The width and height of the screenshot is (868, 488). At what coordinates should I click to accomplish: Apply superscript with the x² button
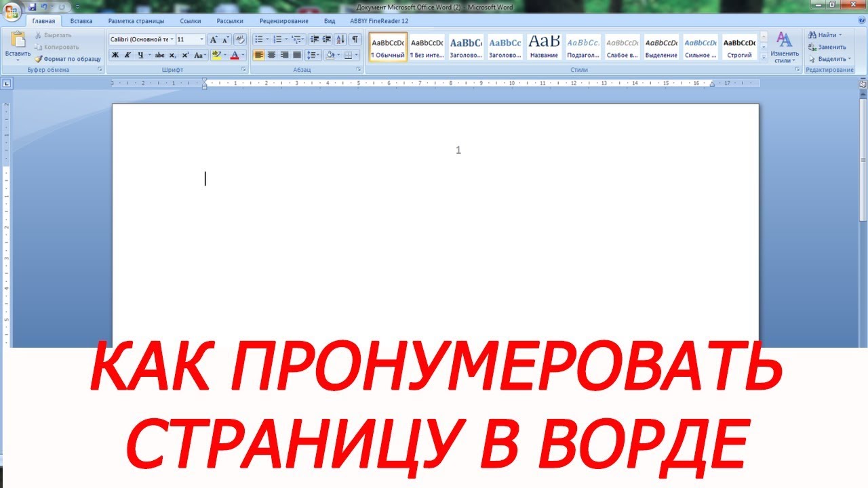pyautogui.click(x=186, y=56)
